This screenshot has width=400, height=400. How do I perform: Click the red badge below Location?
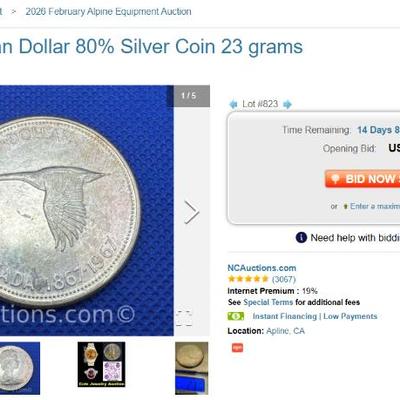tap(237, 348)
